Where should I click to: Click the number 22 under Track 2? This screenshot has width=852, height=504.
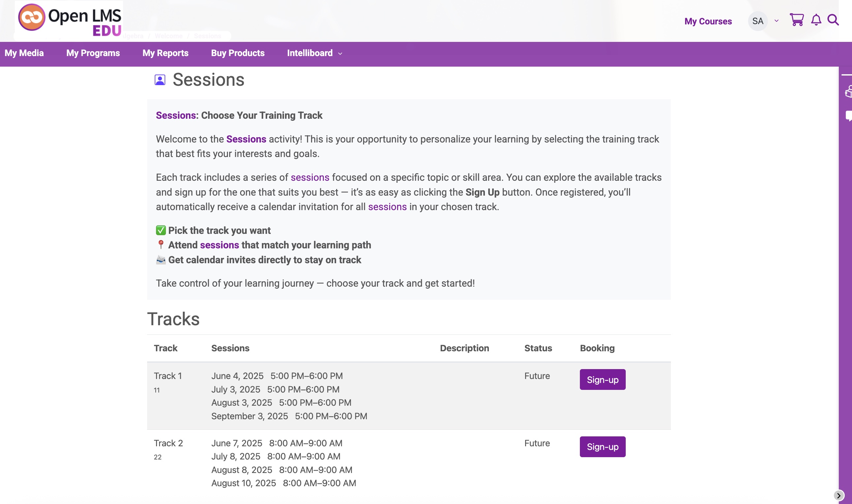158,457
